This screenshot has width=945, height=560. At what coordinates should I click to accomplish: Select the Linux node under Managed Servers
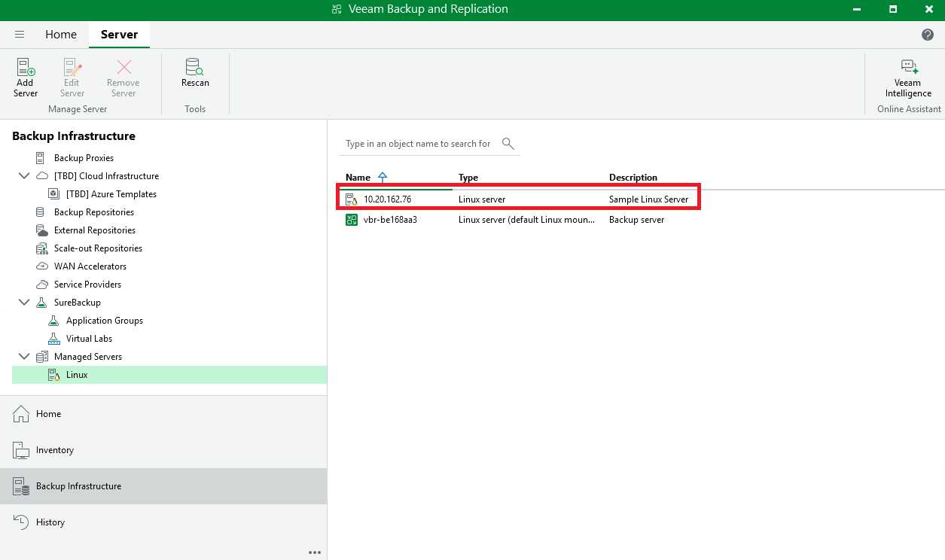tap(169, 375)
